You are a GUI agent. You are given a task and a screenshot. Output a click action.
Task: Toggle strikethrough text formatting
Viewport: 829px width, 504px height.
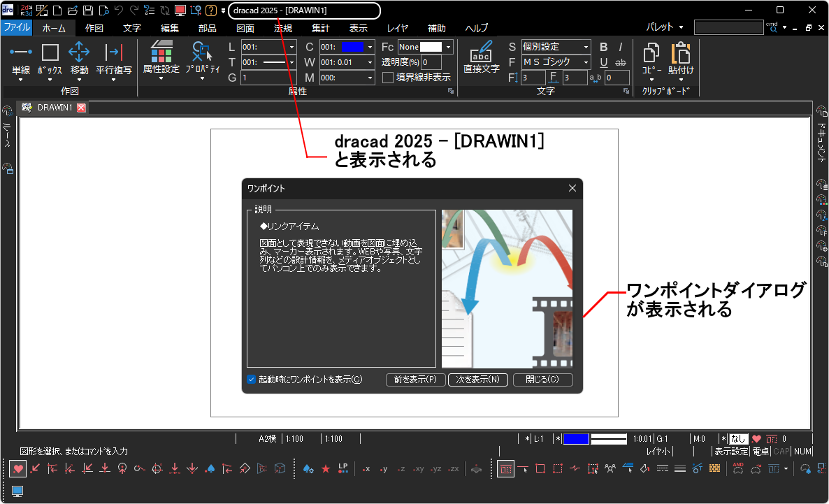(x=621, y=62)
